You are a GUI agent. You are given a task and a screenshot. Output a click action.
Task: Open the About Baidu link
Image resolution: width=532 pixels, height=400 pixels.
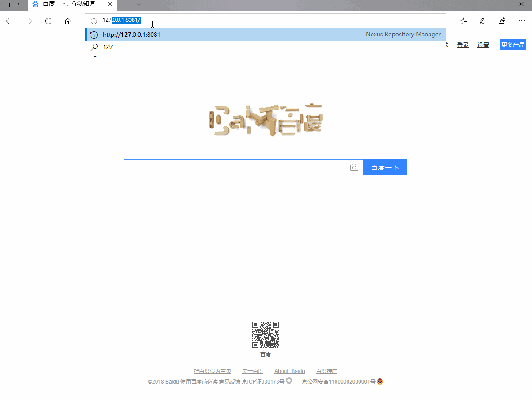coord(289,371)
